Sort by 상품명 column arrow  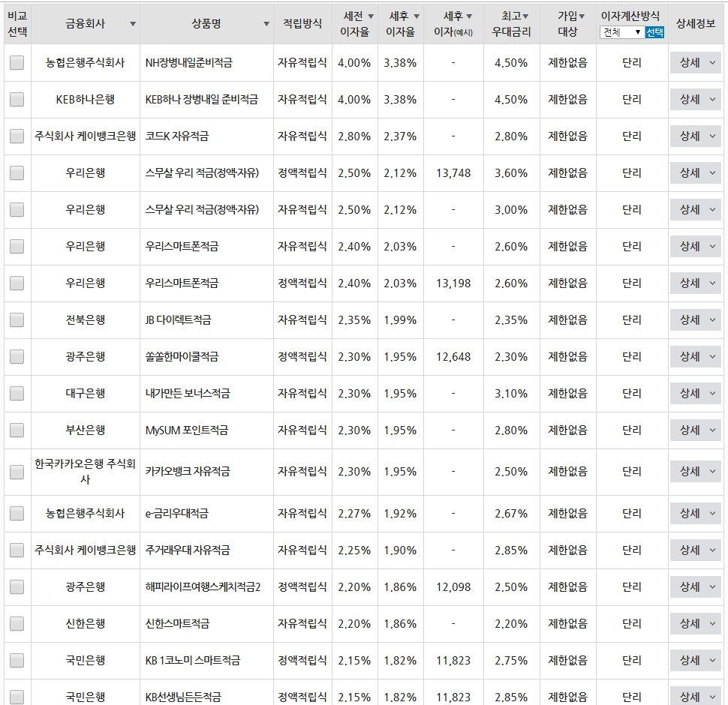point(266,24)
